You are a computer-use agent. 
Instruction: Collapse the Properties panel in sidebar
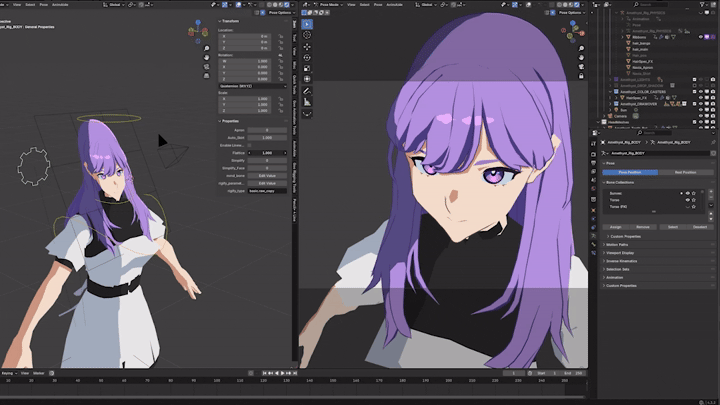pos(220,121)
